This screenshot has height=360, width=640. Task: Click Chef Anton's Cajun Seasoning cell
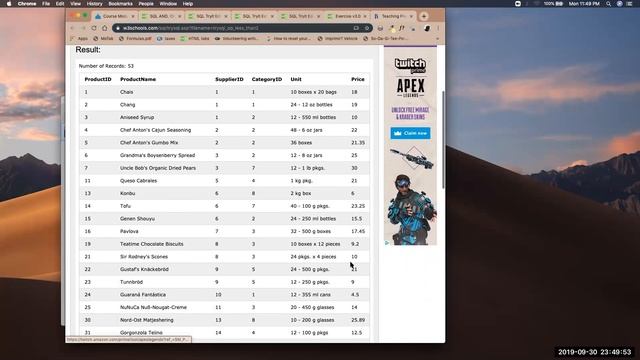point(156,130)
